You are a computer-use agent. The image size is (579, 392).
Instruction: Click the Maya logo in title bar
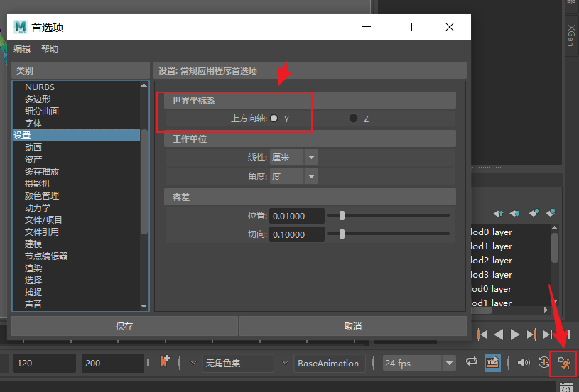(x=21, y=27)
